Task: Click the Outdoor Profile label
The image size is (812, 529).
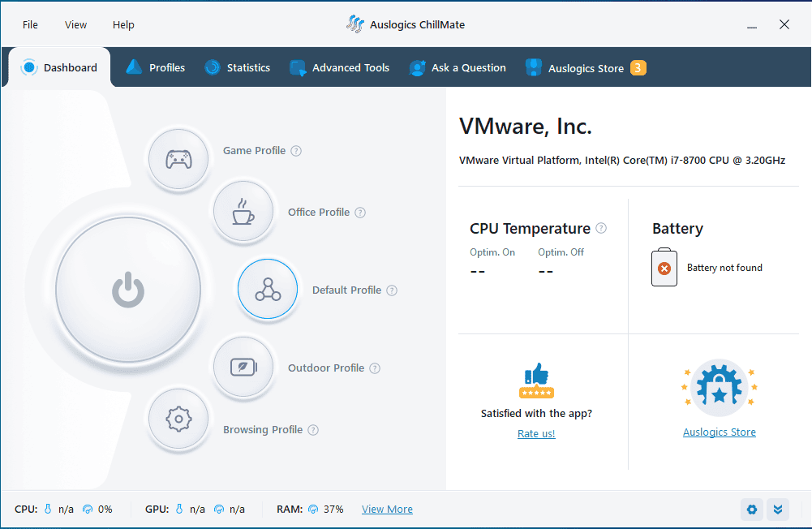Action: 326,368
